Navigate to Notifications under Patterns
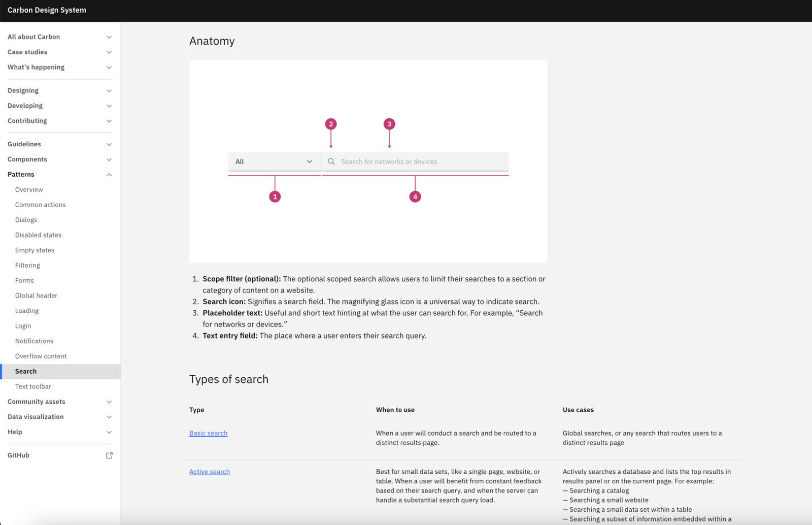812x525 pixels. pos(34,341)
